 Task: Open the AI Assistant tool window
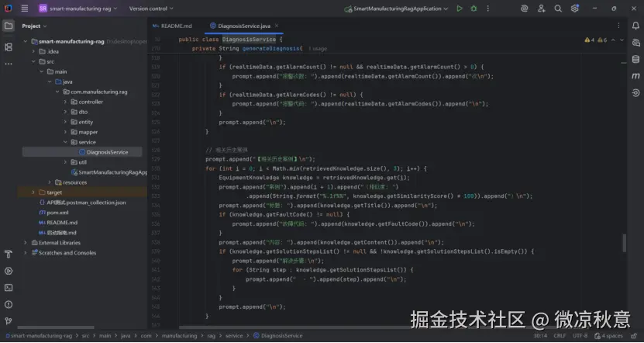click(x=635, y=43)
